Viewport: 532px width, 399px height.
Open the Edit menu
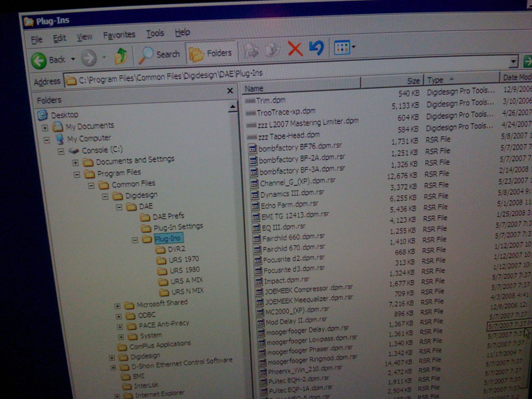point(59,38)
